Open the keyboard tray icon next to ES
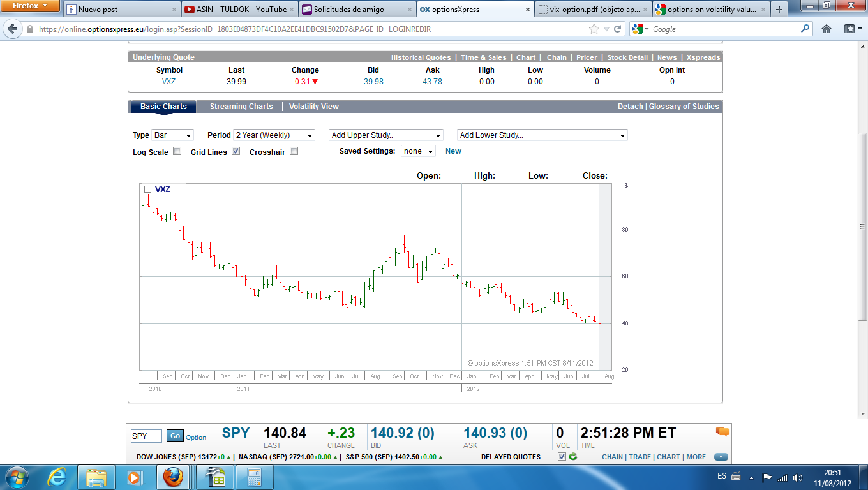The image size is (868, 490). pos(736,477)
